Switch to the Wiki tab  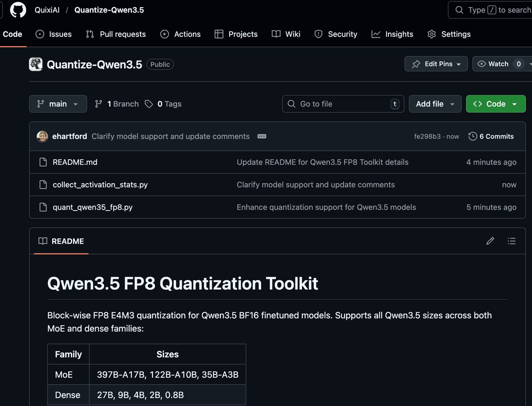[x=286, y=34]
